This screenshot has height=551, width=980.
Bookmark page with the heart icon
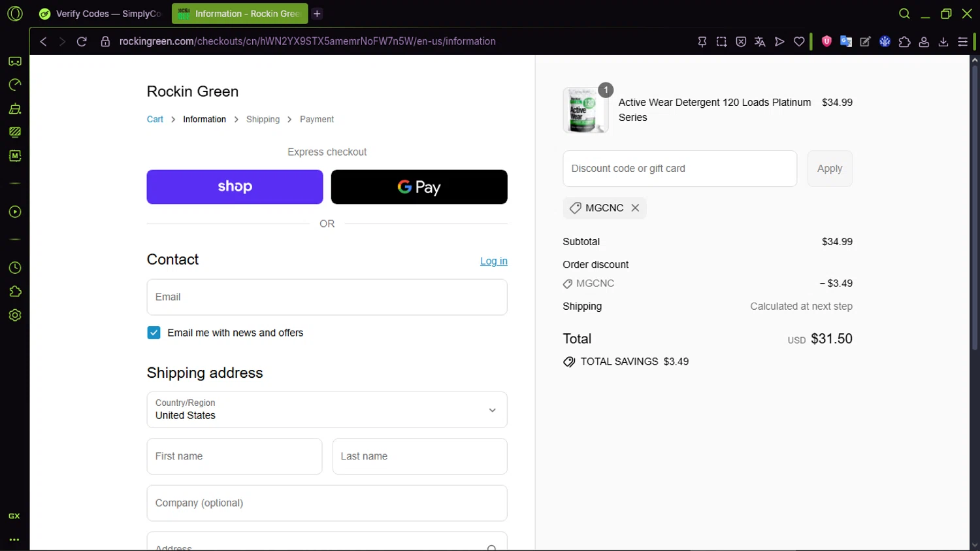point(799,42)
